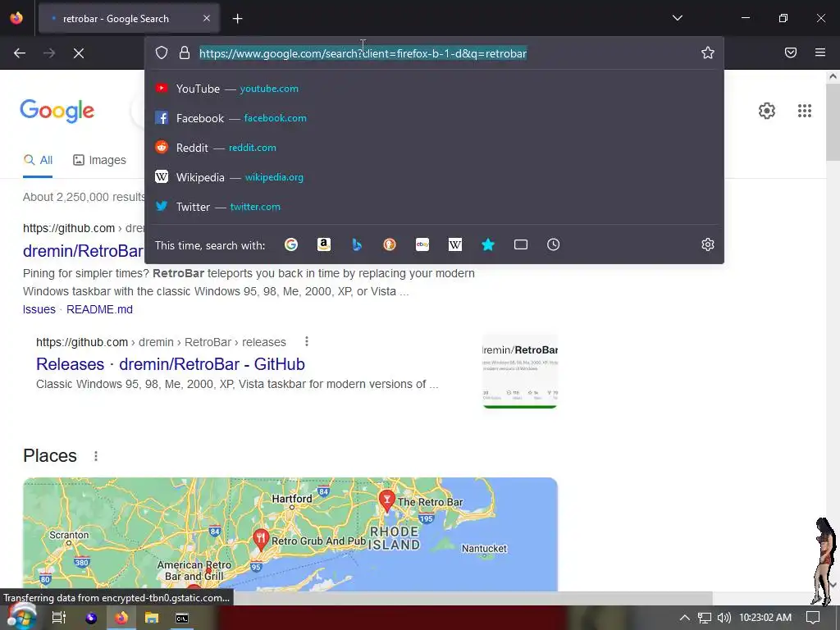Viewport: 840px width, 630px height.
Task: Open Command Prompt from the taskbar
Action: 182,619
